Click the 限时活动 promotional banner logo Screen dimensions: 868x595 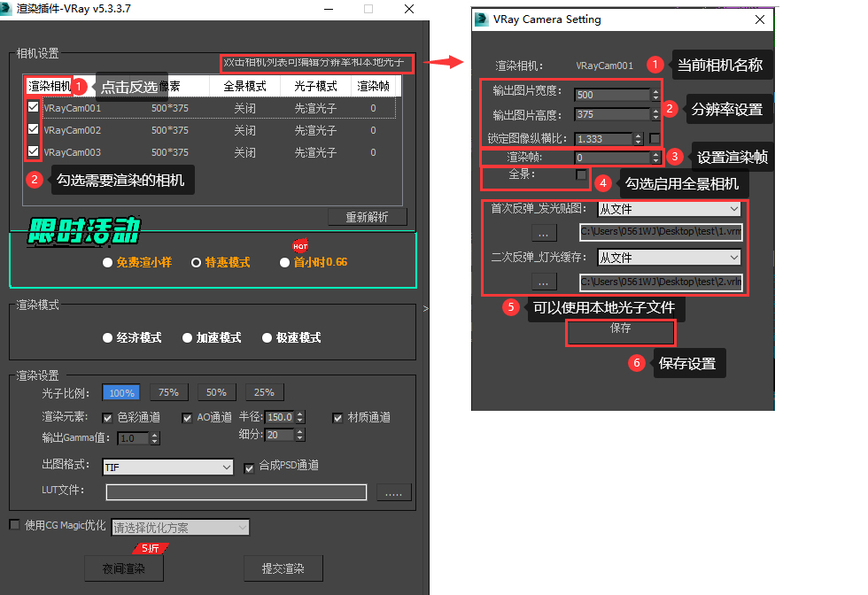(84, 232)
